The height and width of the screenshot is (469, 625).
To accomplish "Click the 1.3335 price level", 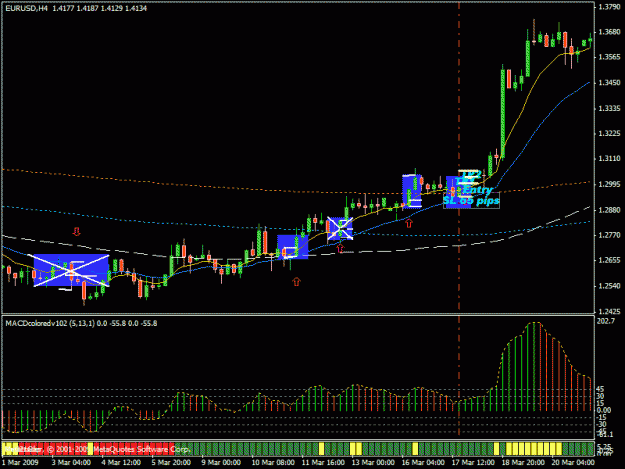I will pyautogui.click(x=609, y=108).
